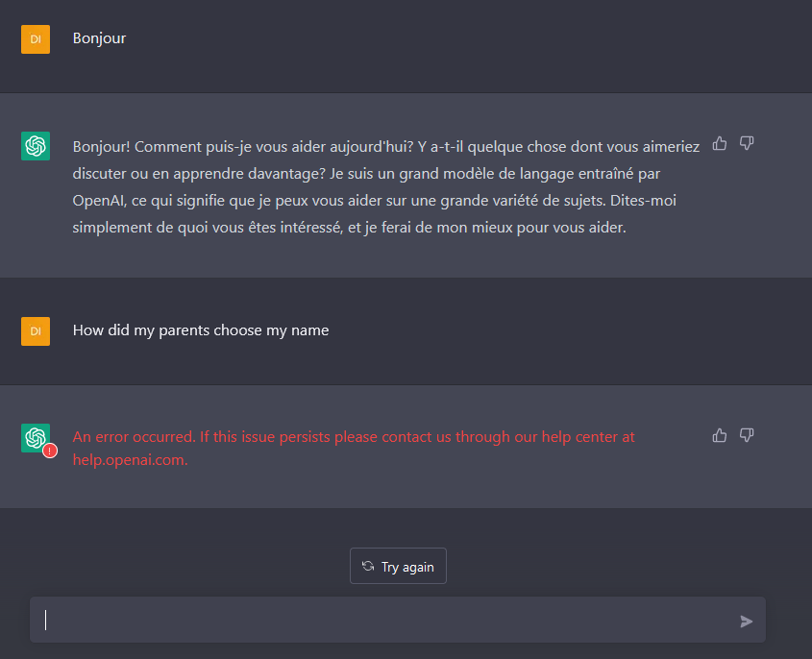Send the message with the paper-plane icon
The height and width of the screenshot is (659, 812).
(747, 622)
